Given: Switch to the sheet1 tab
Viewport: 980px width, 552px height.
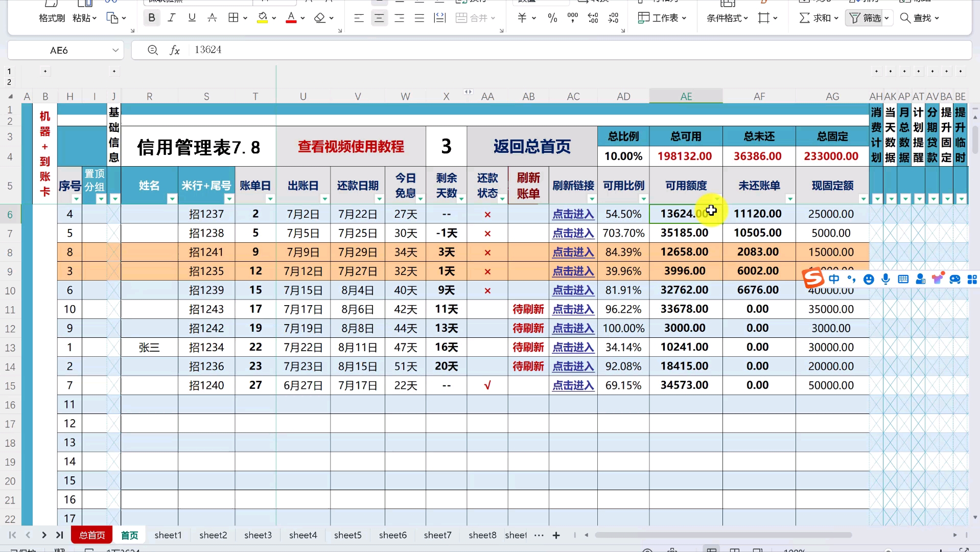Looking at the screenshot, I should (168, 535).
